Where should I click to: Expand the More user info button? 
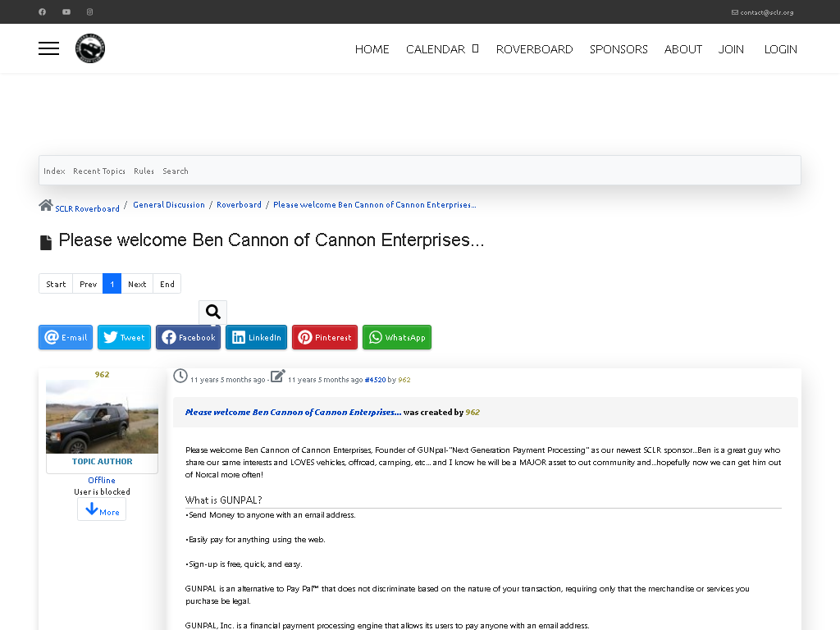pyautogui.click(x=102, y=509)
